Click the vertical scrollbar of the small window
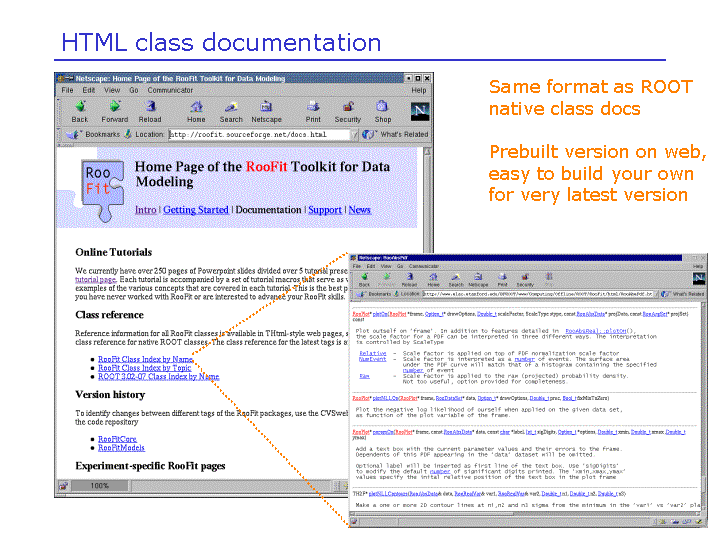This screenshot has width=720, height=540. pyautogui.click(x=703, y=406)
